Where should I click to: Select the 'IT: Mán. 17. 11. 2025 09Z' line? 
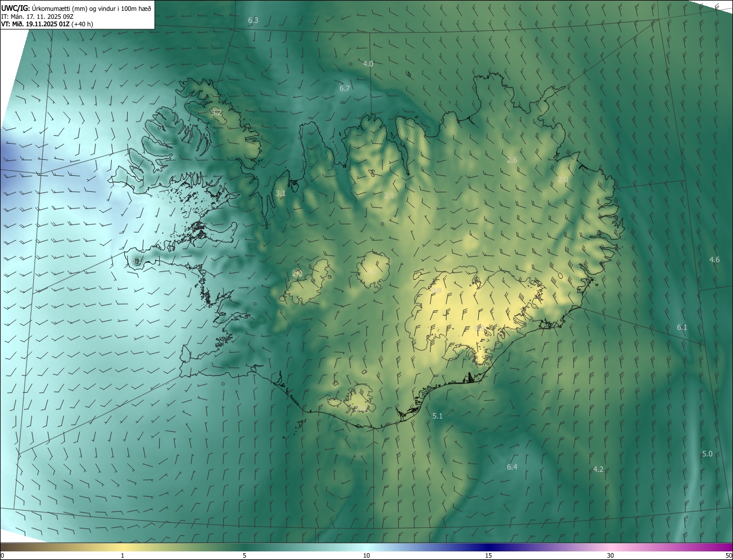coord(38,16)
